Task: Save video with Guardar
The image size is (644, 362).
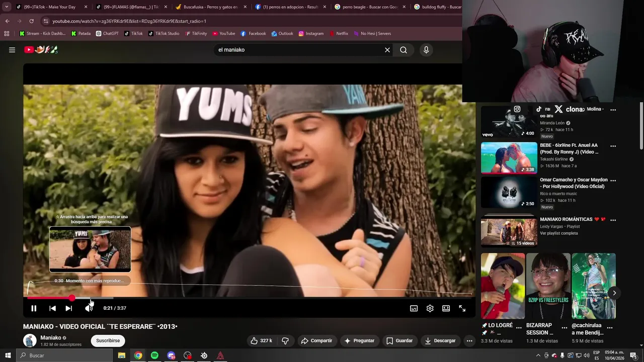Action: (399, 340)
